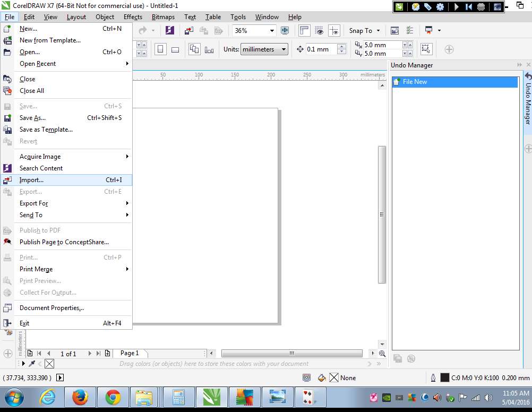The height and width of the screenshot is (412, 532).
Task: Click the Application Launcher icon
Action: (428, 30)
